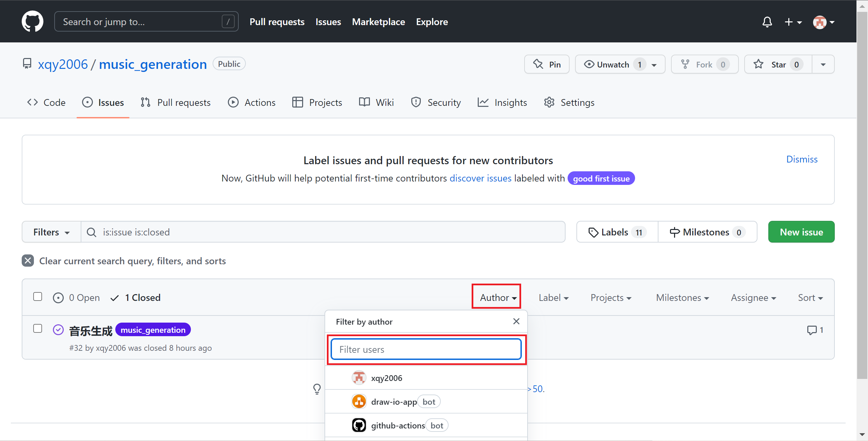Viewport: 868px width, 441px height.
Task: Select xqy2006 avatar in author list
Action: tap(359, 378)
